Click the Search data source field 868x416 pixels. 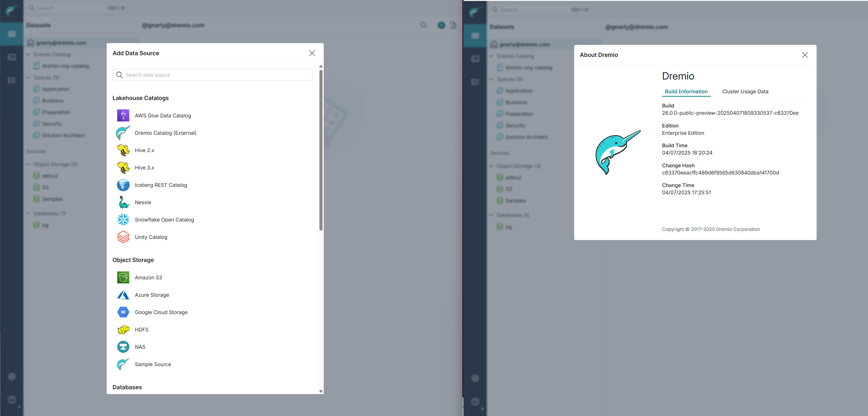(x=216, y=75)
